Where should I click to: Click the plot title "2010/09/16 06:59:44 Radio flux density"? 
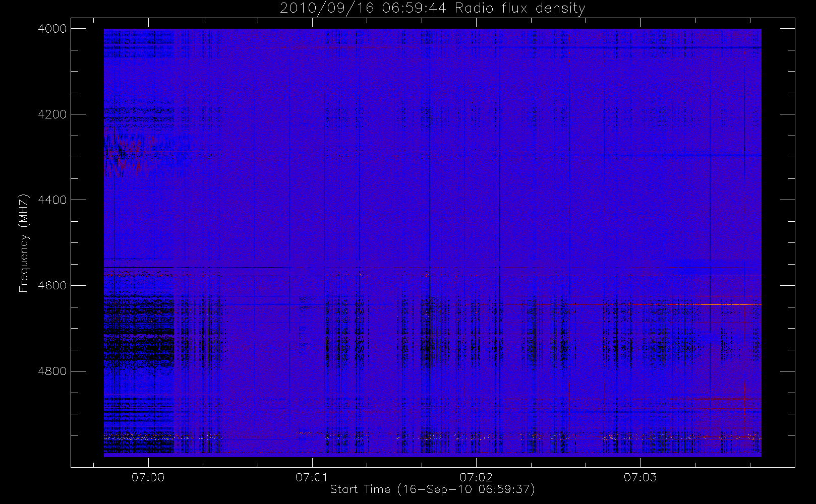tap(433, 8)
